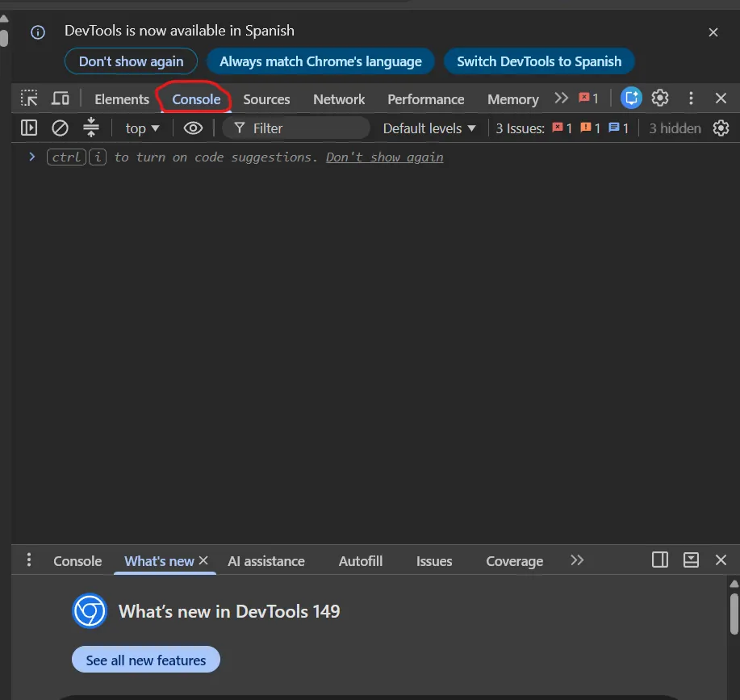
Task: Click Switch DevTools to Spanish
Action: click(x=539, y=61)
